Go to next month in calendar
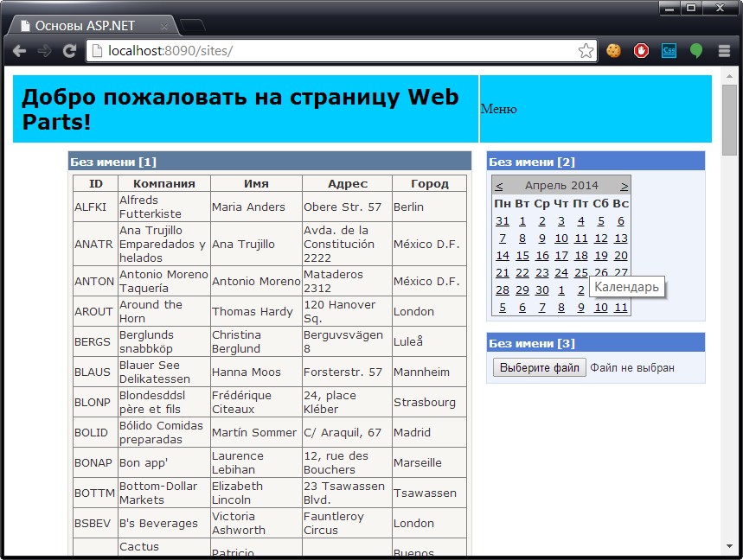 pyautogui.click(x=624, y=186)
